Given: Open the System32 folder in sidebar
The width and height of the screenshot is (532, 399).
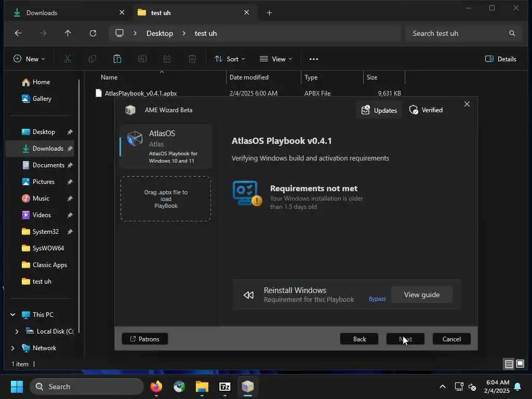Looking at the screenshot, I should [x=45, y=232].
